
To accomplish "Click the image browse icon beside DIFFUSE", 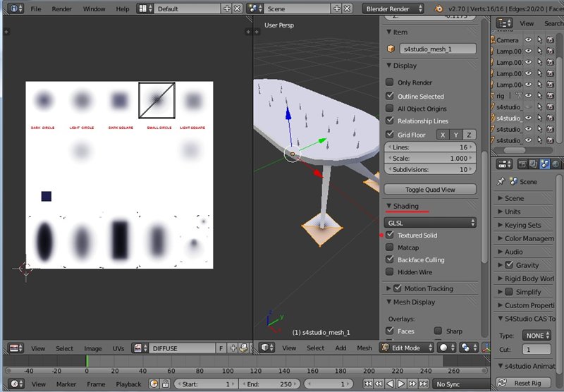I will click(140, 348).
